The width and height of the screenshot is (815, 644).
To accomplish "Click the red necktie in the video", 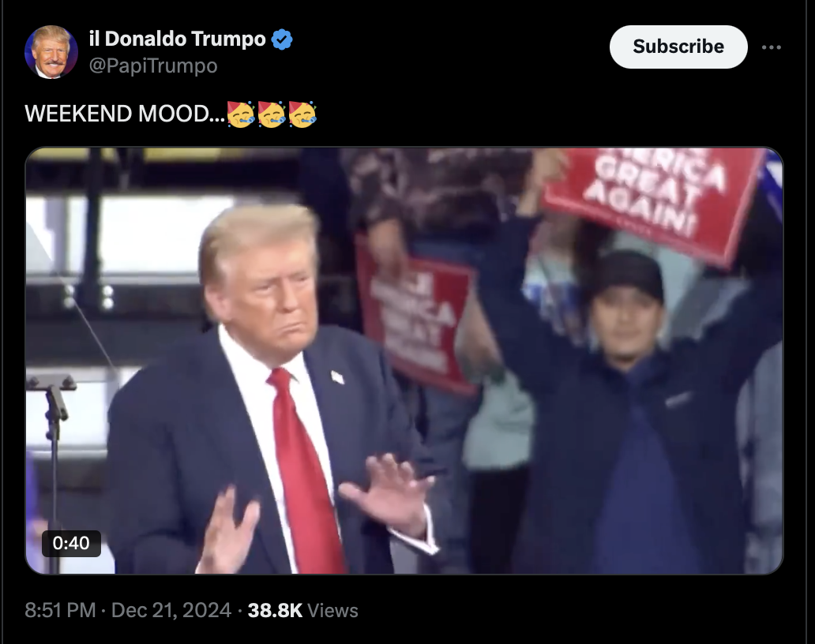I will pyautogui.click(x=306, y=467).
